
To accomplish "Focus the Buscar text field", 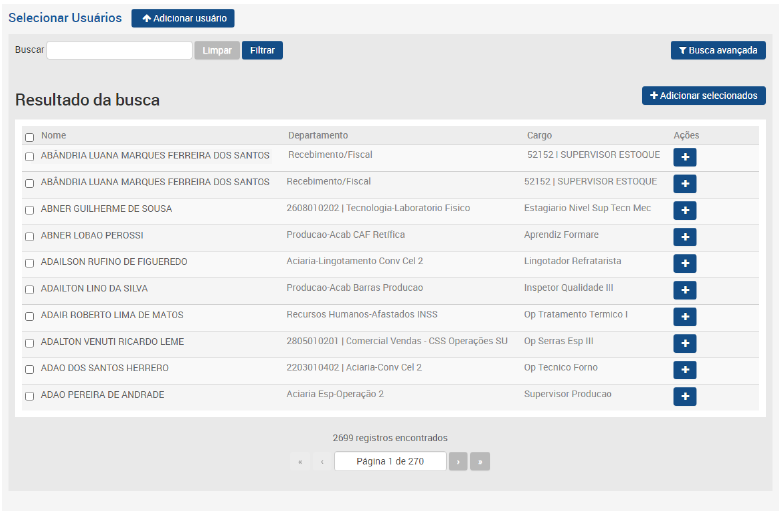I will (x=119, y=50).
